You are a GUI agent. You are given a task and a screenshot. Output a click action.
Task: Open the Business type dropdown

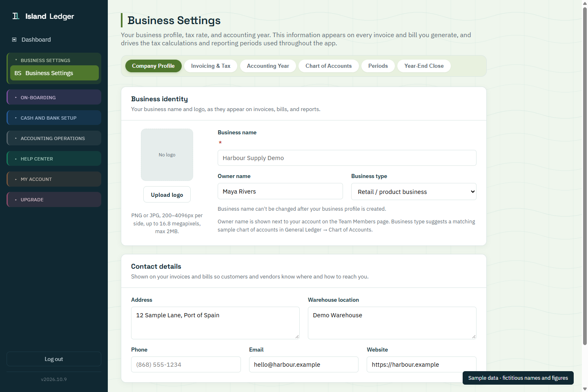[x=414, y=192]
